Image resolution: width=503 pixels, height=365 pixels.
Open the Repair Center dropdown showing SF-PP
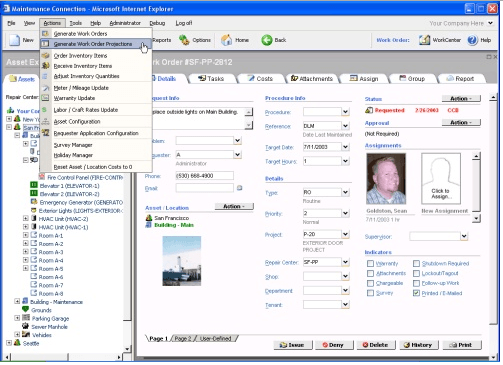click(x=345, y=262)
